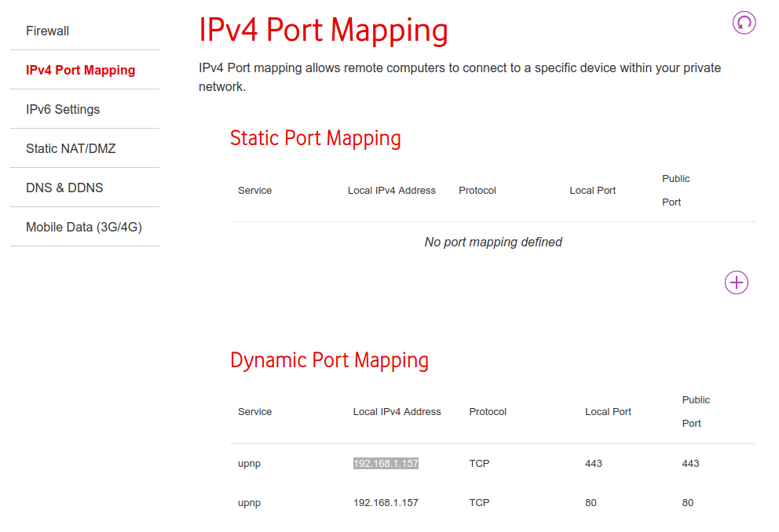
Task: Select IPv4 Port Mapping in sidebar
Action: pos(80,70)
